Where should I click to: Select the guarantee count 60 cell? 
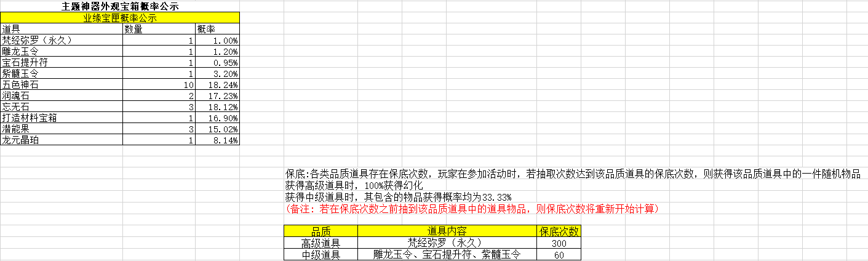[x=559, y=254]
